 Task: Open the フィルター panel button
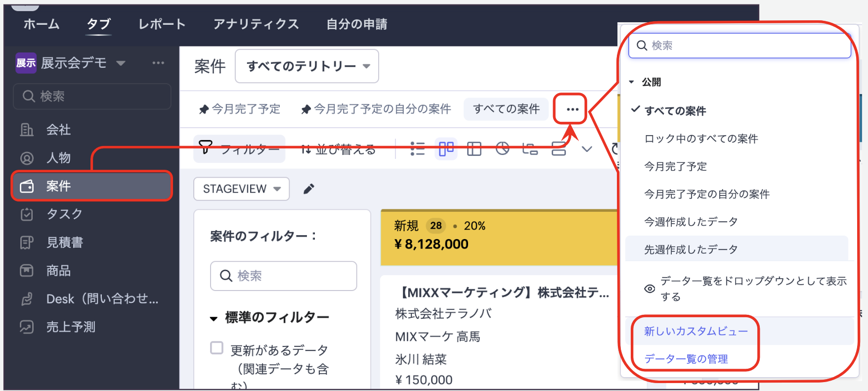point(239,148)
